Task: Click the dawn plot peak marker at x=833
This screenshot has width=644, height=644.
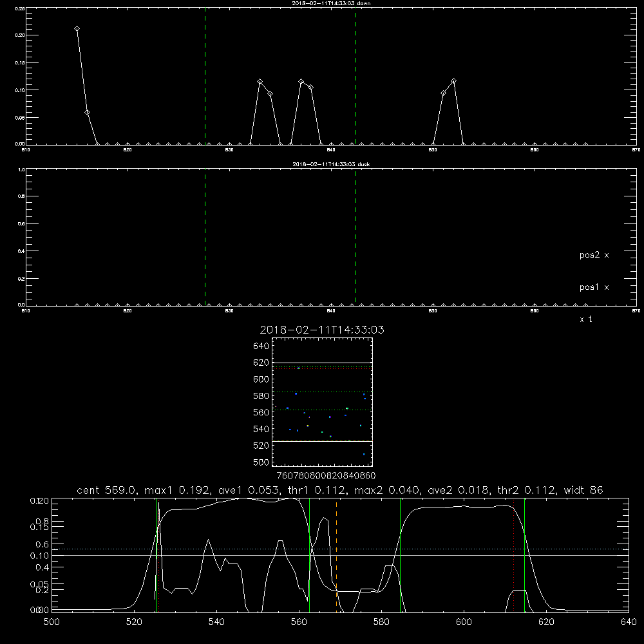Action: tap(260, 82)
